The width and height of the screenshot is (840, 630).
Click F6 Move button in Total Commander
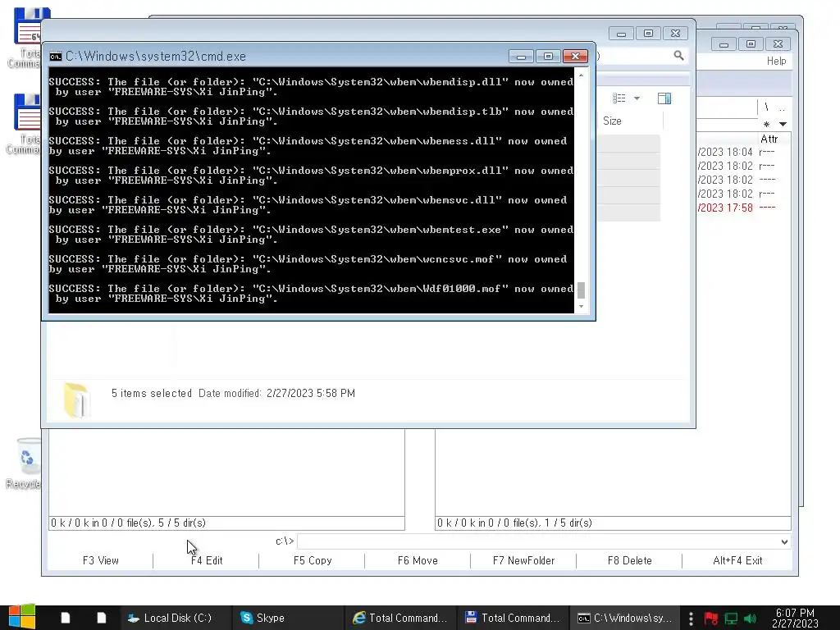tap(418, 560)
